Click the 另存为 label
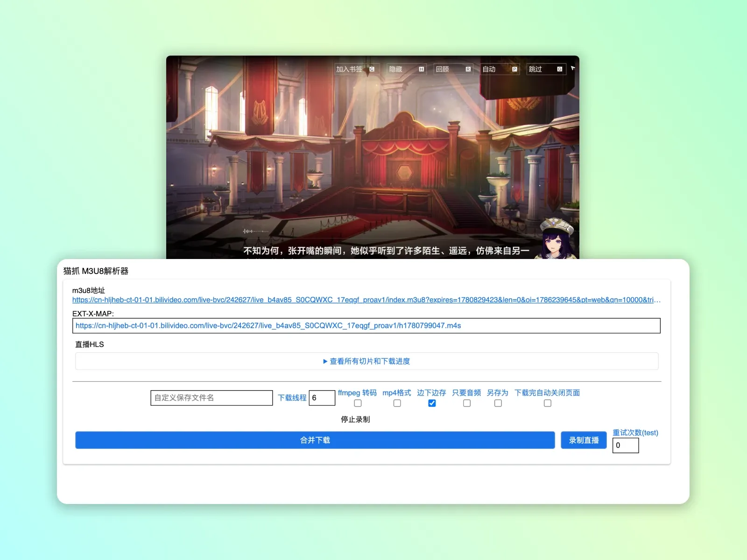Image resolution: width=747 pixels, height=560 pixels. click(x=498, y=393)
